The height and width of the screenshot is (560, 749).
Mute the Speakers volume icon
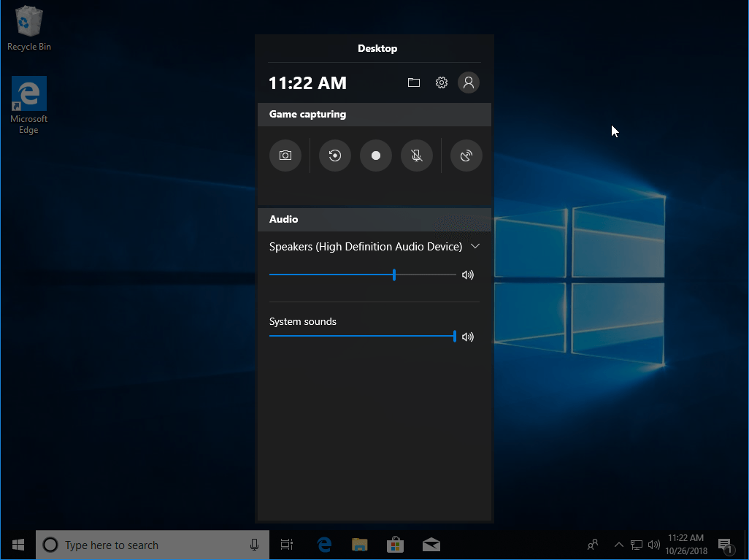tap(468, 275)
